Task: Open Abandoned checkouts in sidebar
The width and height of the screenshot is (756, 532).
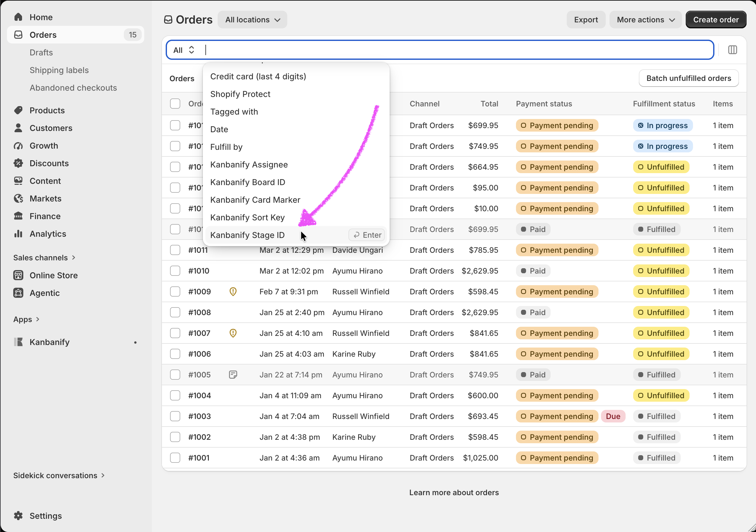Action: point(73,88)
